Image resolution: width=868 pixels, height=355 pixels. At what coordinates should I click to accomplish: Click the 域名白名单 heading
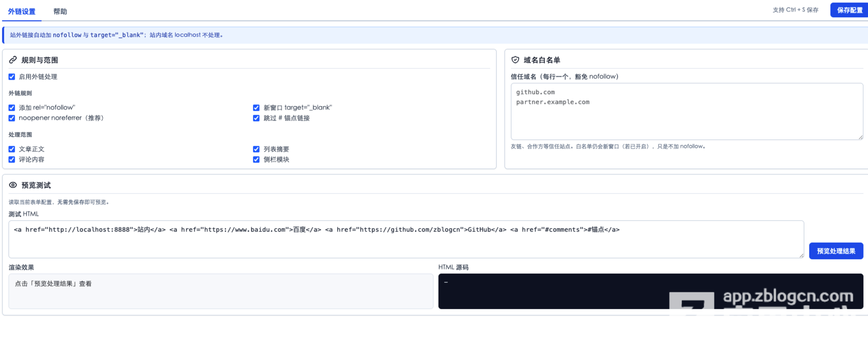pyautogui.click(x=542, y=60)
